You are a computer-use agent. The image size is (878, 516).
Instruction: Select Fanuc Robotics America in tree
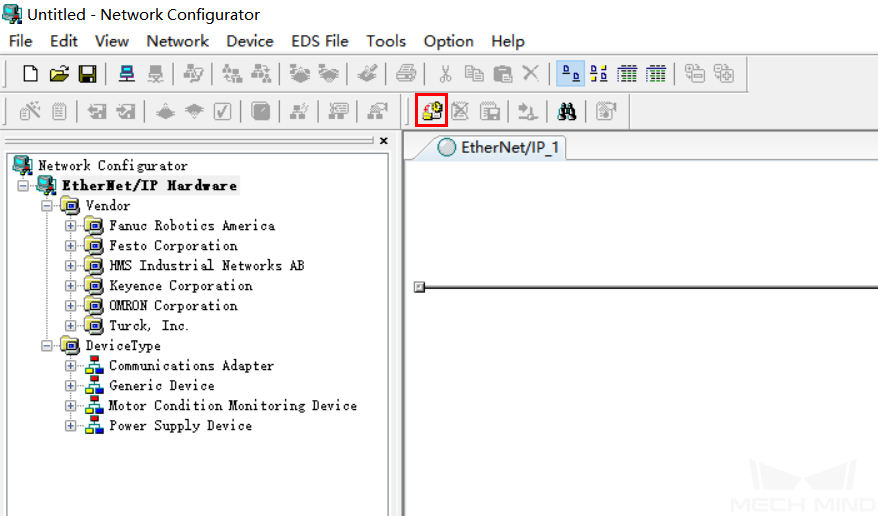coord(192,226)
